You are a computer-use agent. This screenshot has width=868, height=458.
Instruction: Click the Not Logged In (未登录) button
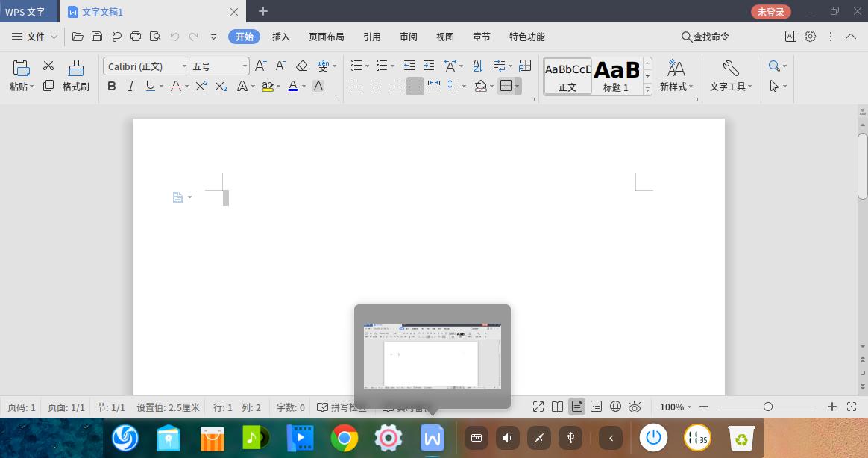click(771, 12)
